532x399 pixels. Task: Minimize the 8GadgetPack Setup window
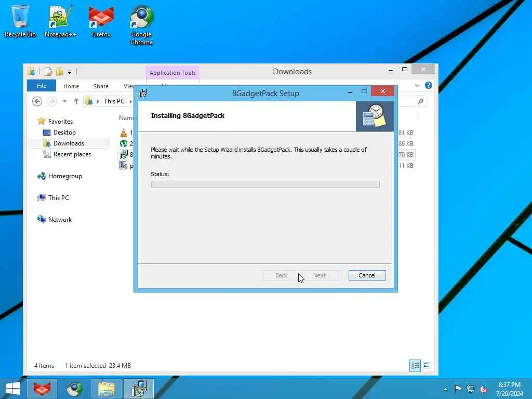(350, 91)
